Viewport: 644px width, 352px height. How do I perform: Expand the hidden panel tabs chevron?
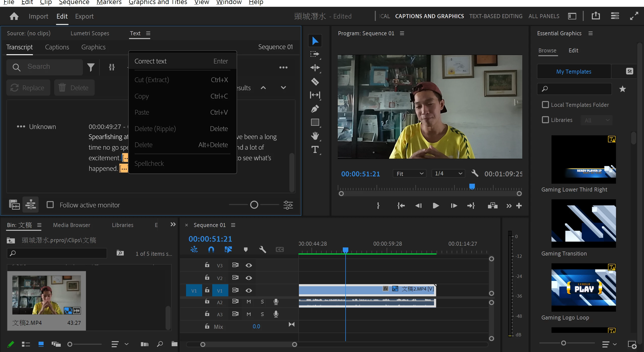point(173,225)
